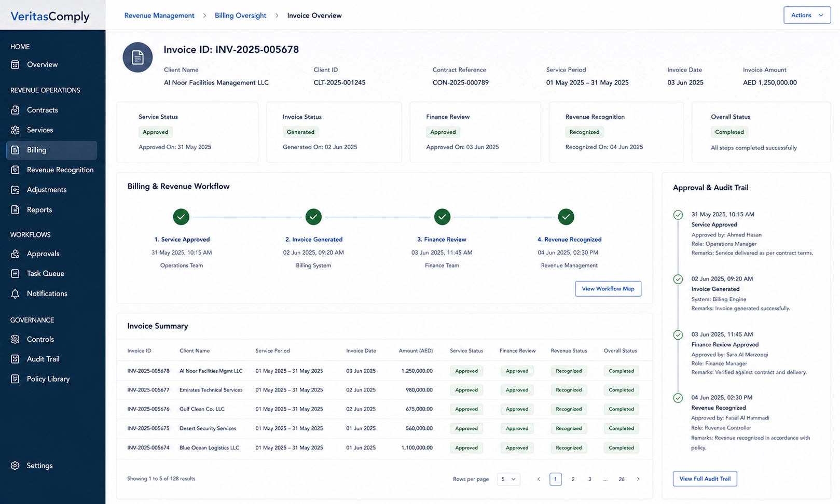Click invoice INV-2025-005675 in the table
Screen dimensions: 840x504
click(148, 428)
